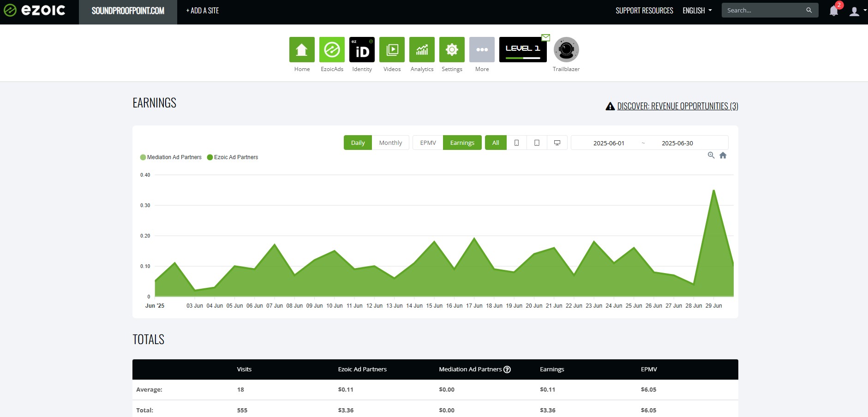The width and height of the screenshot is (868, 417).
Task: Open Mediation Ad Partners help icon
Action: point(507,369)
